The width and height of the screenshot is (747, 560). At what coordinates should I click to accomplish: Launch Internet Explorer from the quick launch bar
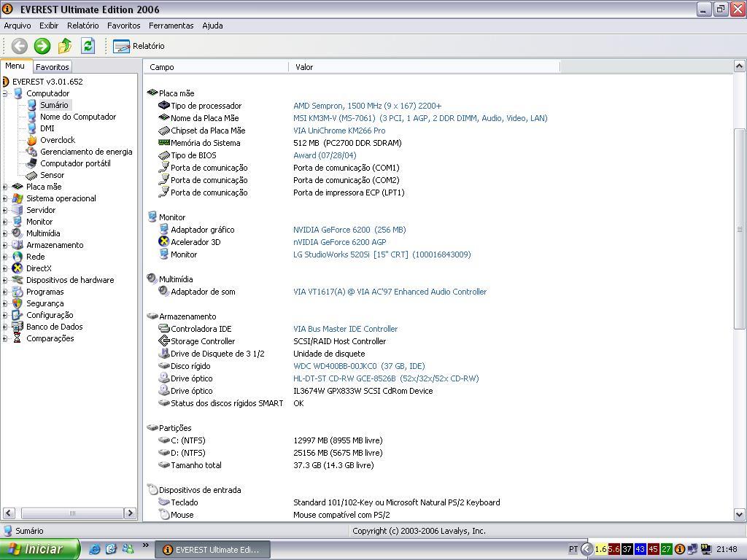point(95,549)
